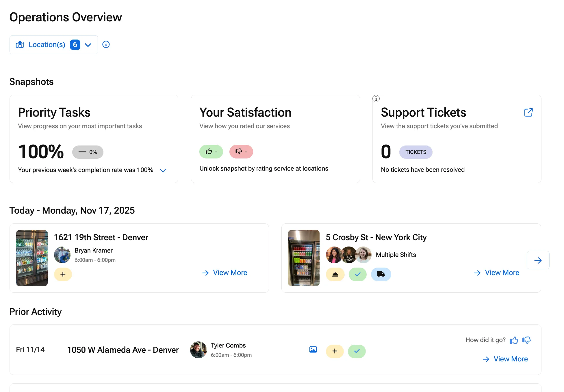Click green thumbs-up satisfaction pill

pyautogui.click(x=211, y=152)
